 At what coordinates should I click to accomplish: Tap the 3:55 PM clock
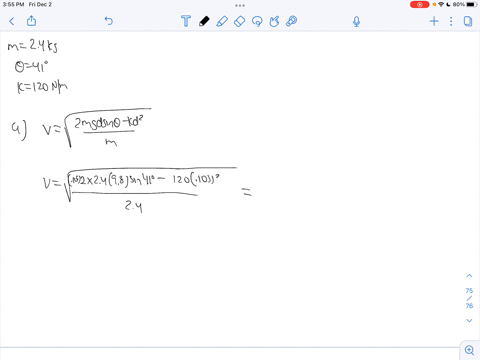(x=13, y=4)
